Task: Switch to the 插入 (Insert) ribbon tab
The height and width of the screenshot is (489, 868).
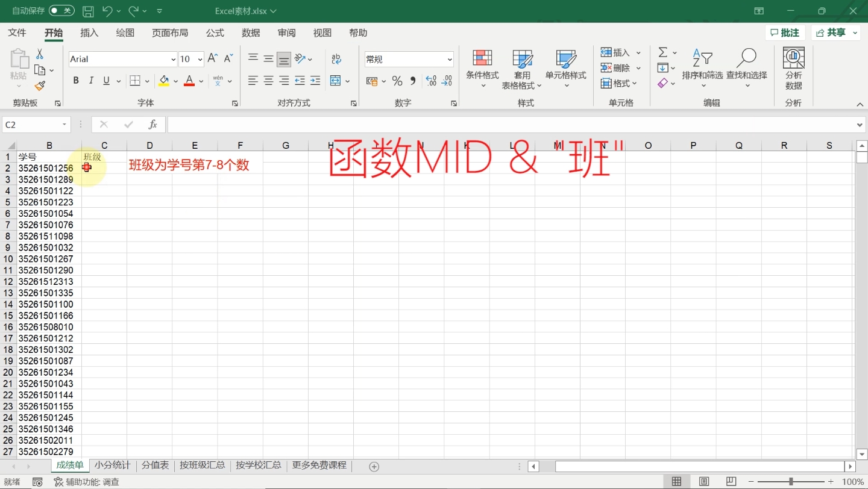Action: pos(89,33)
